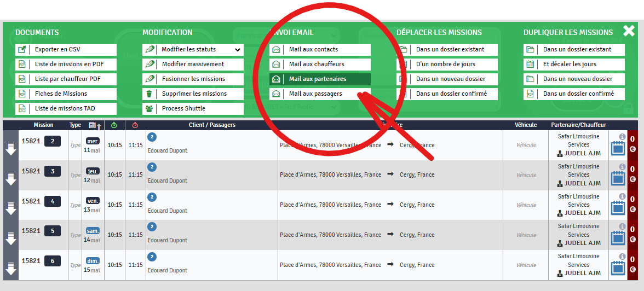This screenshot has height=291, width=644.
Task: Click D'un nombre de jours under Déplacer
Action: [446, 64]
